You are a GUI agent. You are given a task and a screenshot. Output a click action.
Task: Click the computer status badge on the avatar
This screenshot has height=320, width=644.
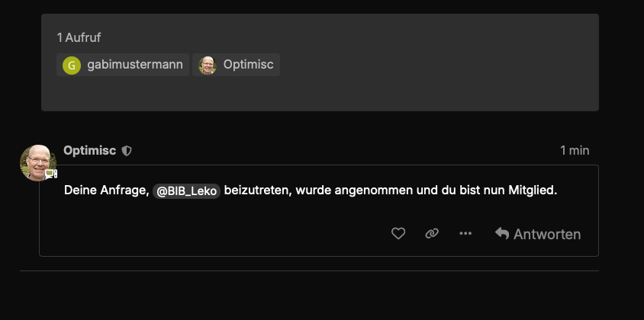[51, 174]
